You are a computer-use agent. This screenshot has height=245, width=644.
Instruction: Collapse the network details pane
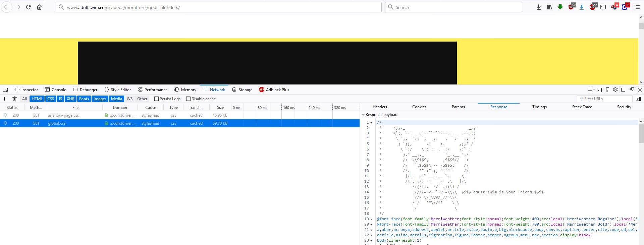(638, 99)
